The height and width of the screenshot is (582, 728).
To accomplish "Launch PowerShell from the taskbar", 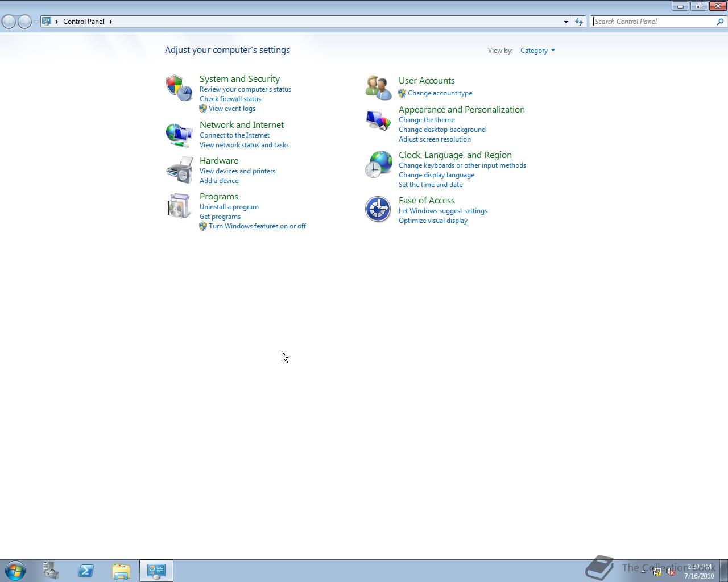I will coord(86,571).
